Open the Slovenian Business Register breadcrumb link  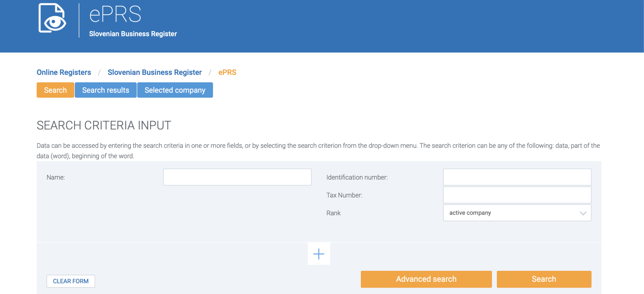154,72
